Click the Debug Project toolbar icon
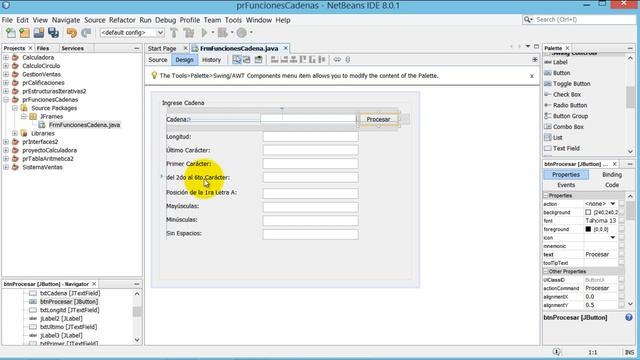The width and height of the screenshot is (640, 360). point(223,33)
